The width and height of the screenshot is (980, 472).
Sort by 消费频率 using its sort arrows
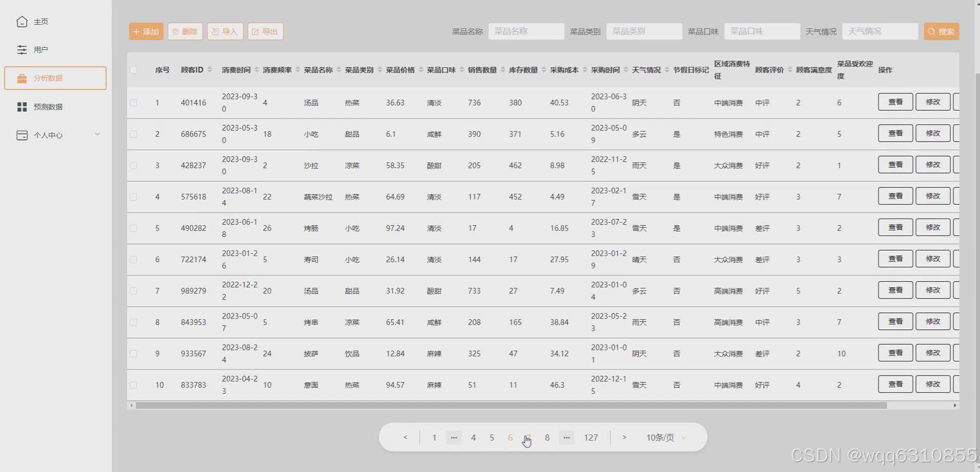tap(298, 70)
